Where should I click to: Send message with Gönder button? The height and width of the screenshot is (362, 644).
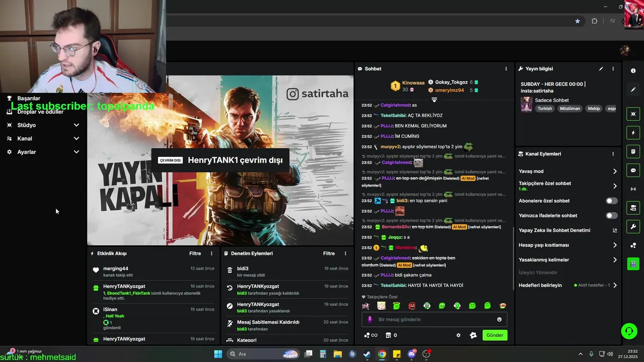point(495,335)
